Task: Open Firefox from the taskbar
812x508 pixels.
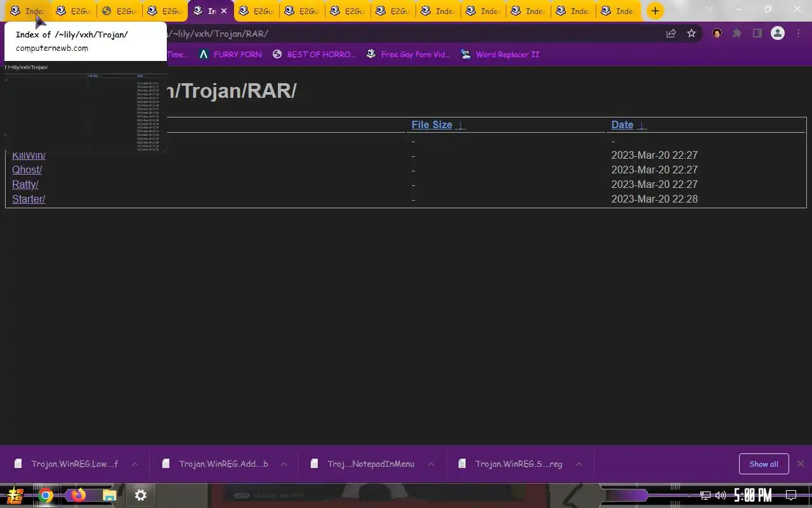Action: tap(78, 495)
